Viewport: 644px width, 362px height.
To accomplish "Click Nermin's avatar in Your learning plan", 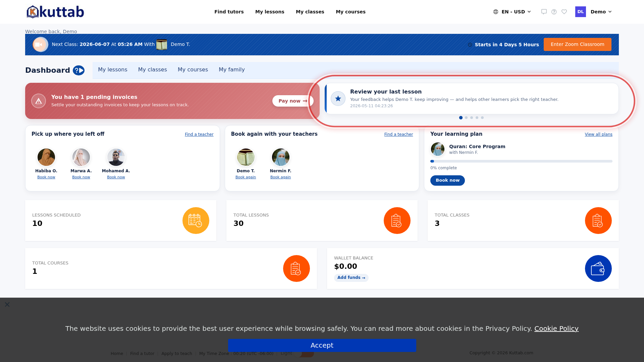I will 438,149.
